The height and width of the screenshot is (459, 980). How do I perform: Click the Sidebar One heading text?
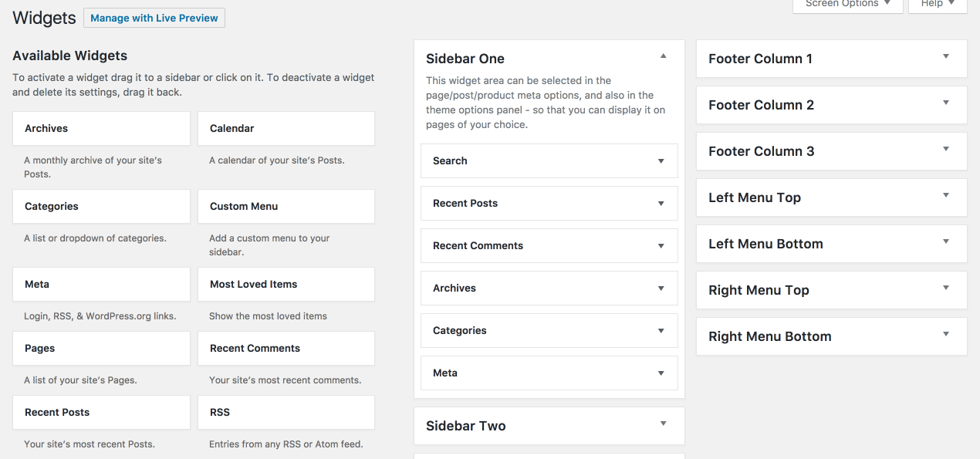465,59
